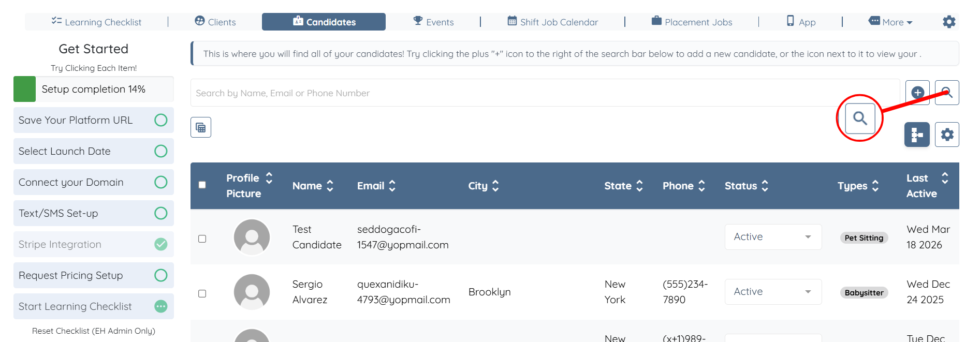Switch to the Clients tab
Screen dimensions: 980x342
point(215,22)
